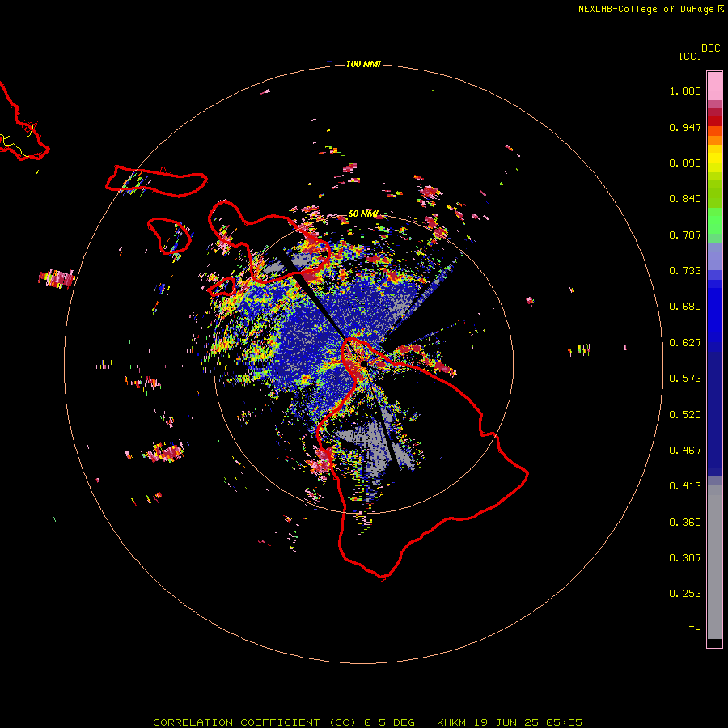Select the 0.253 scale value
Screen dimensions: 728x728
pos(685,594)
